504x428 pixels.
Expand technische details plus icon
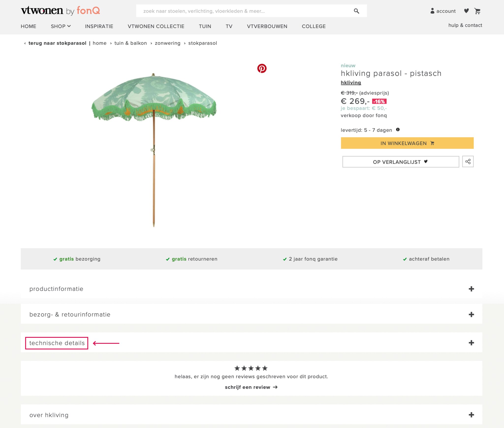[x=471, y=343]
